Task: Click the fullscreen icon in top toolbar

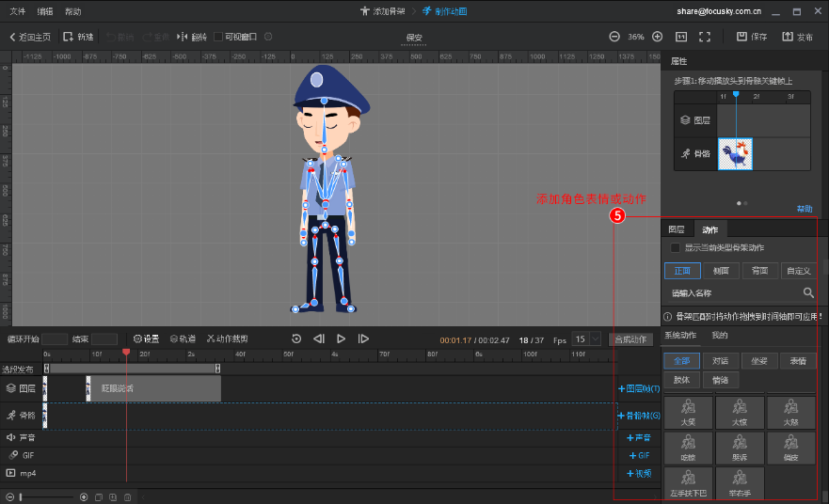Action: point(704,37)
